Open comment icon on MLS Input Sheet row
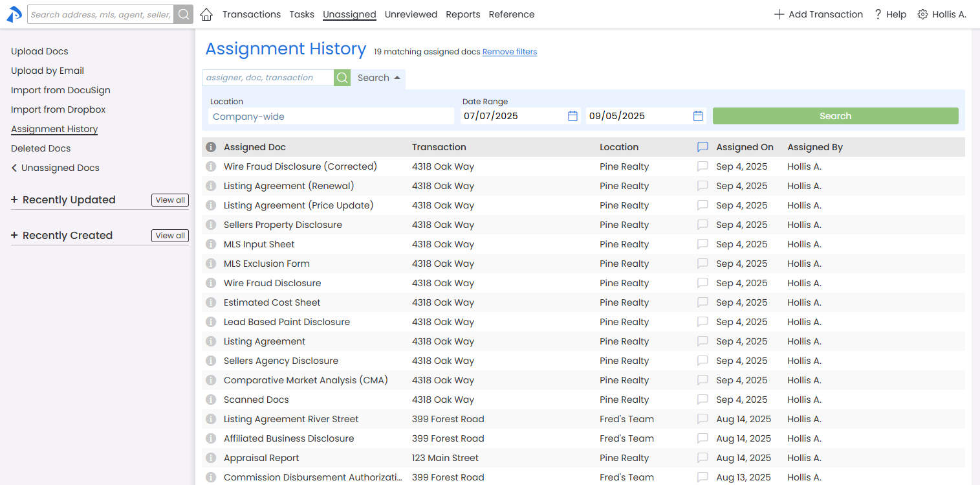 pyautogui.click(x=702, y=244)
